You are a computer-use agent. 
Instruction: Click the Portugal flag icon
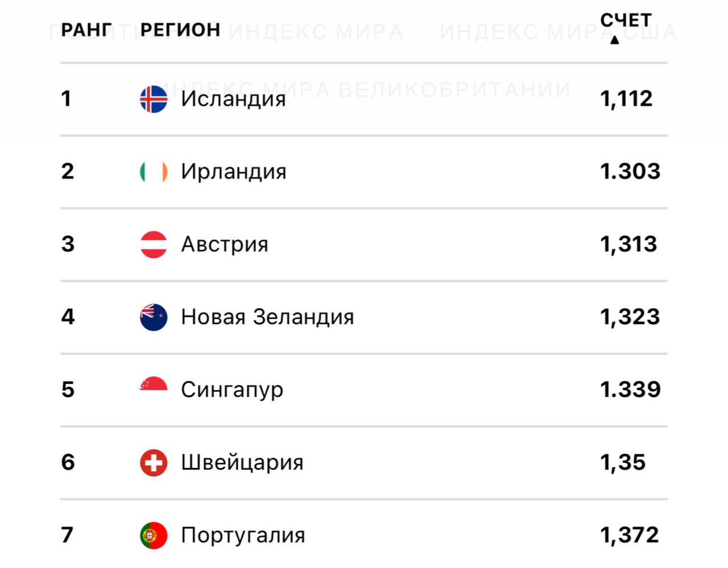pos(154,536)
